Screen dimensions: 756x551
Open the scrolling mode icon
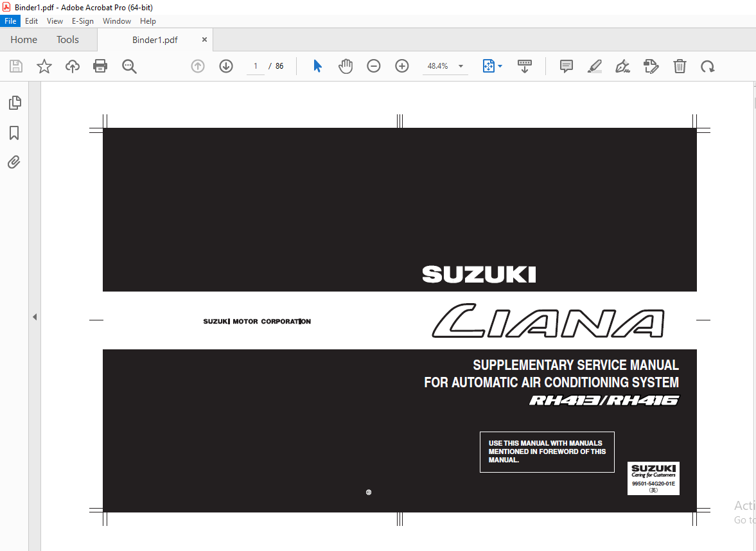pos(525,66)
